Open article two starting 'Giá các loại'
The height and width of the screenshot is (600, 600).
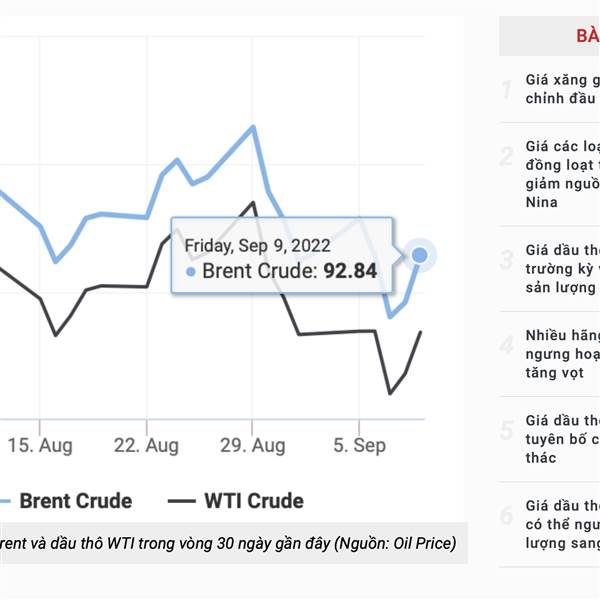coord(562,174)
